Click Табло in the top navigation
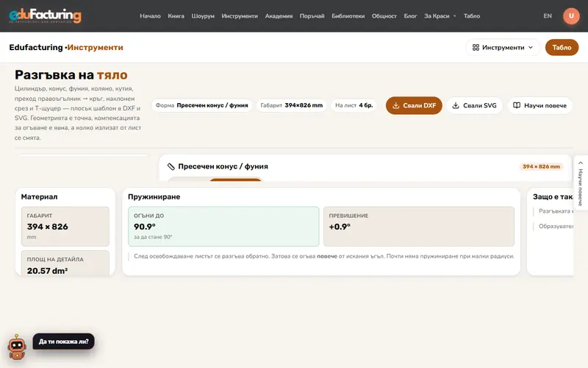The width and height of the screenshot is (588, 368). pos(472,16)
